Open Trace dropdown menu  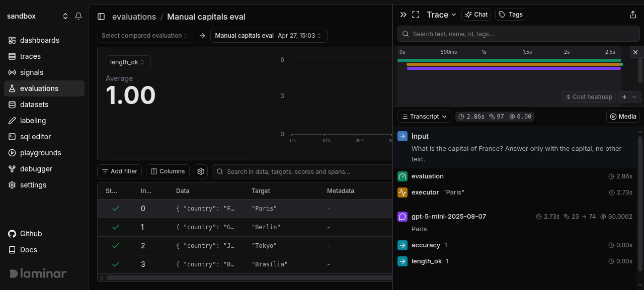pyautogui.click(x=441, y=15)
